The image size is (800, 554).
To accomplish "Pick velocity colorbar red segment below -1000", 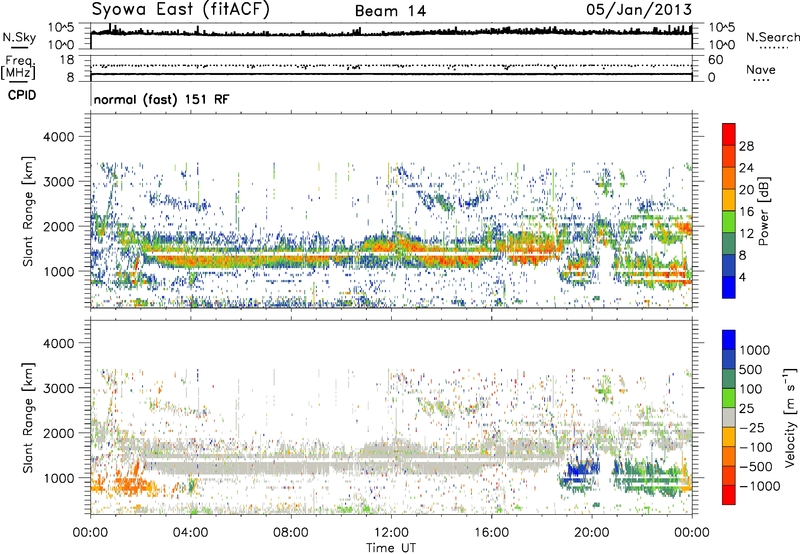I will [x=729, y=495].
